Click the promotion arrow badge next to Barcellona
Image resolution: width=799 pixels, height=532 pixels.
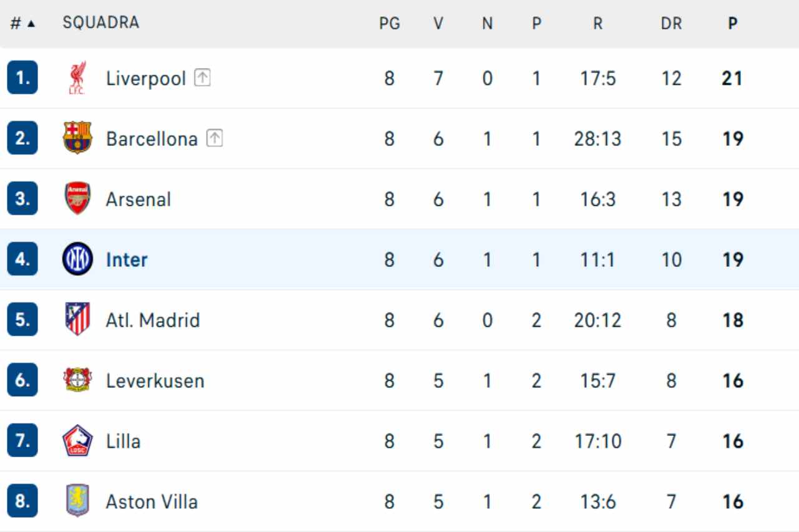coord(215,138)
